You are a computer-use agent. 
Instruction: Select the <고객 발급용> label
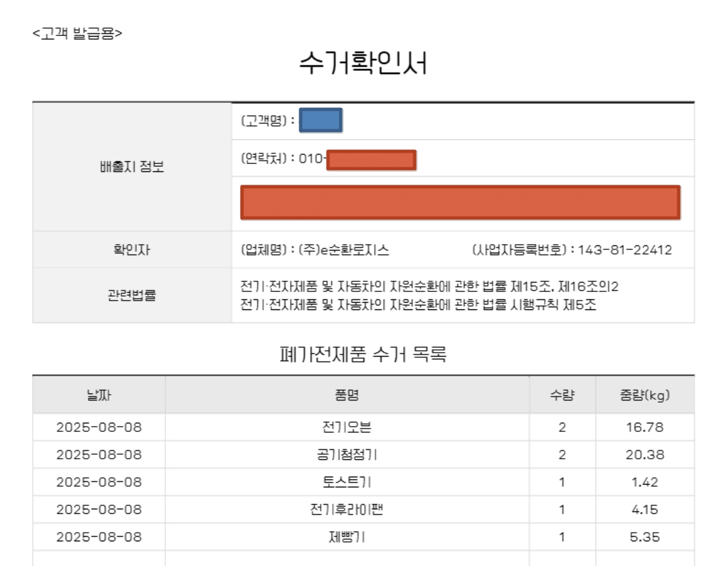77,32
